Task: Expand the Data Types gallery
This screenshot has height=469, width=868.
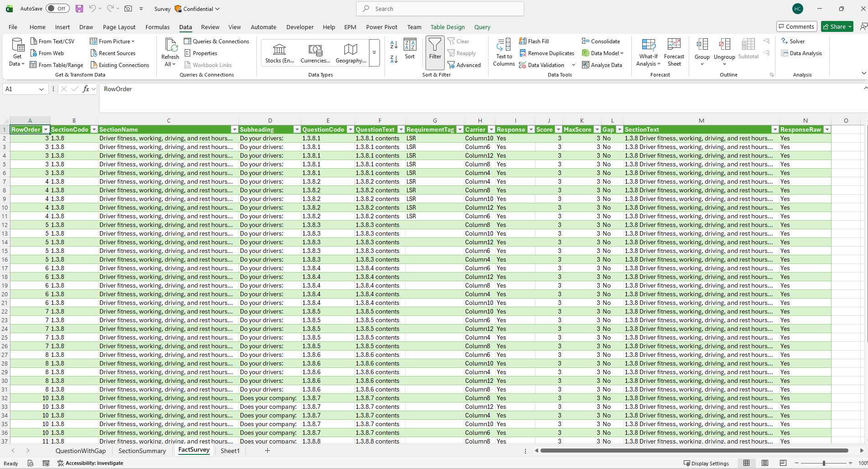Action: (374, 52)
